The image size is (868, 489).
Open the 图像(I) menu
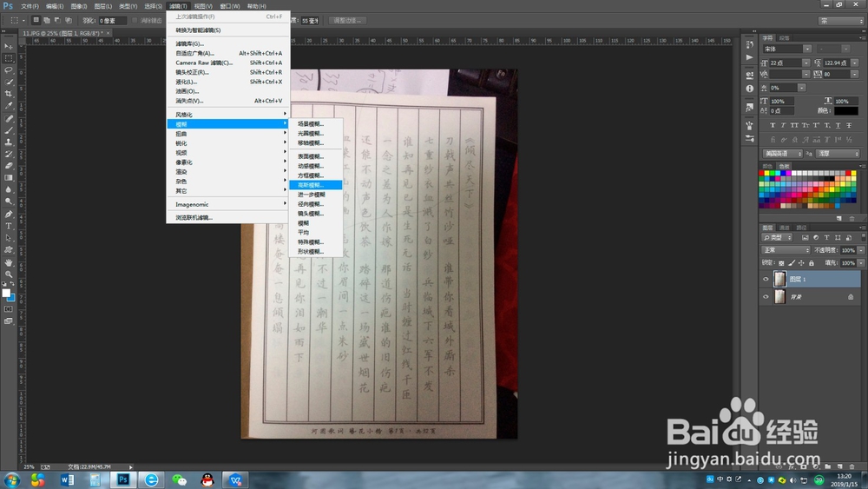78,6
